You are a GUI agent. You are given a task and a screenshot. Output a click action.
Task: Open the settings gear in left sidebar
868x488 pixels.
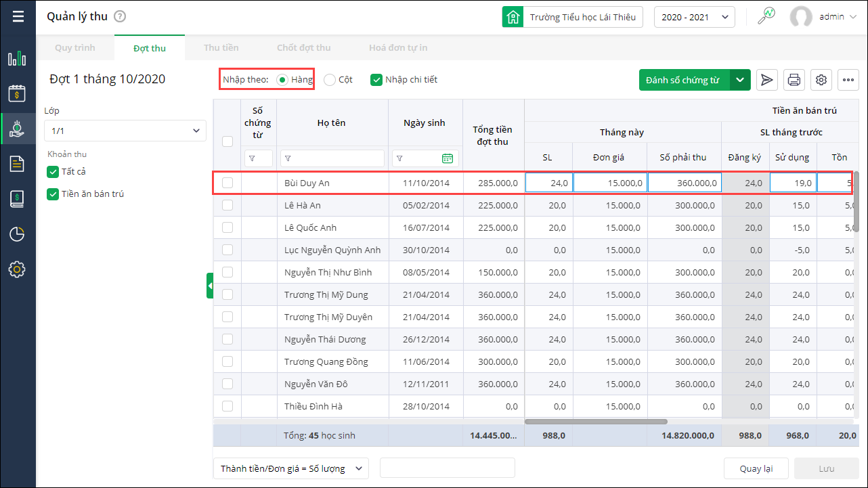[17, 269]
